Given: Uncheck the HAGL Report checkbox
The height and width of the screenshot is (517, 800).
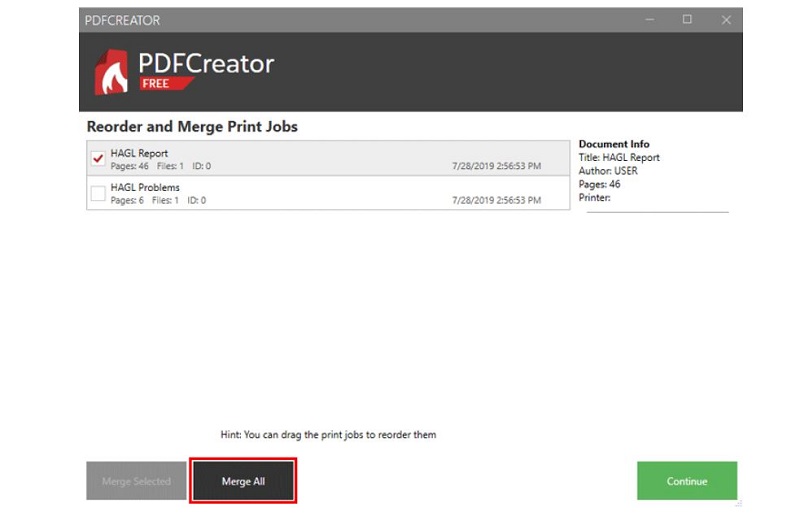Looking at the screenshot, I should click(x=98, y=158).
